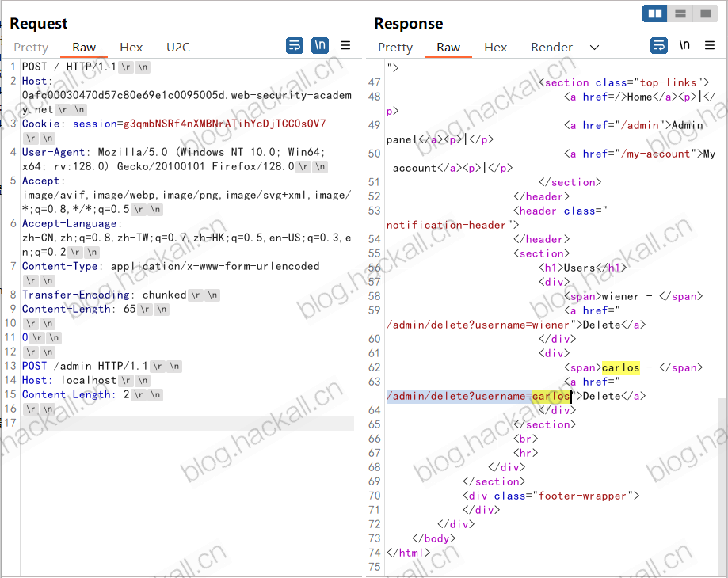
Task: Open the Request Pretty tab
Action: point(31,48)
